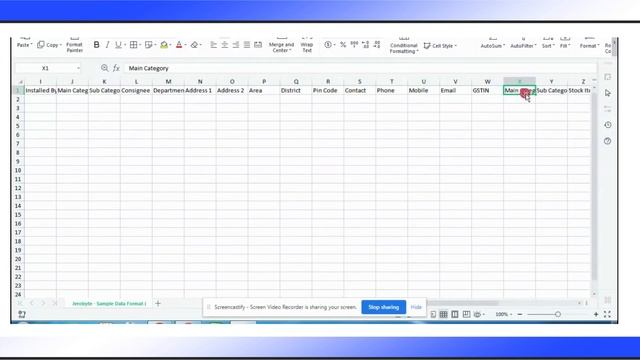The height and width of the screenshot is (360, 640).
Task: Open Merge and Center dropdown
Action: coord(281,47)
